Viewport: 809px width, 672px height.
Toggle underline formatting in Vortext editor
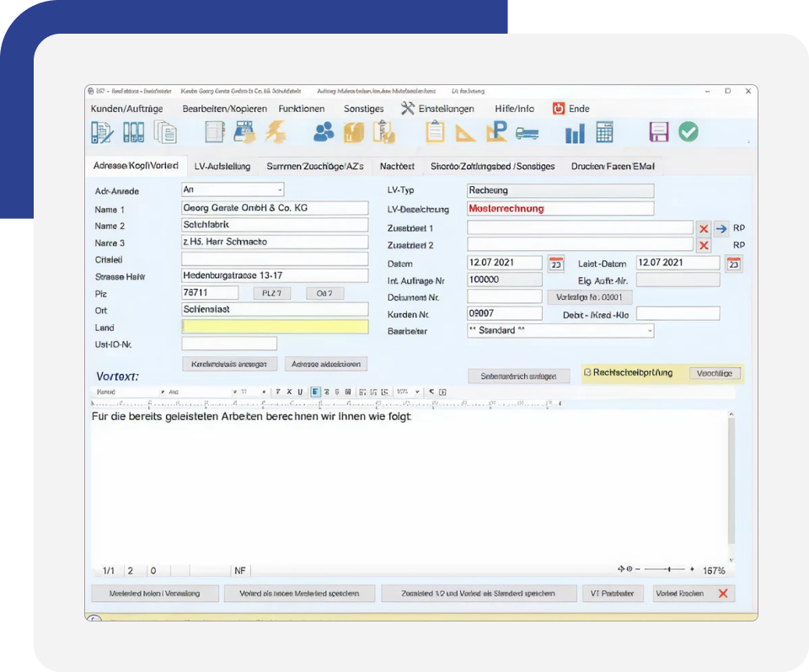click(x=300, y=392)
